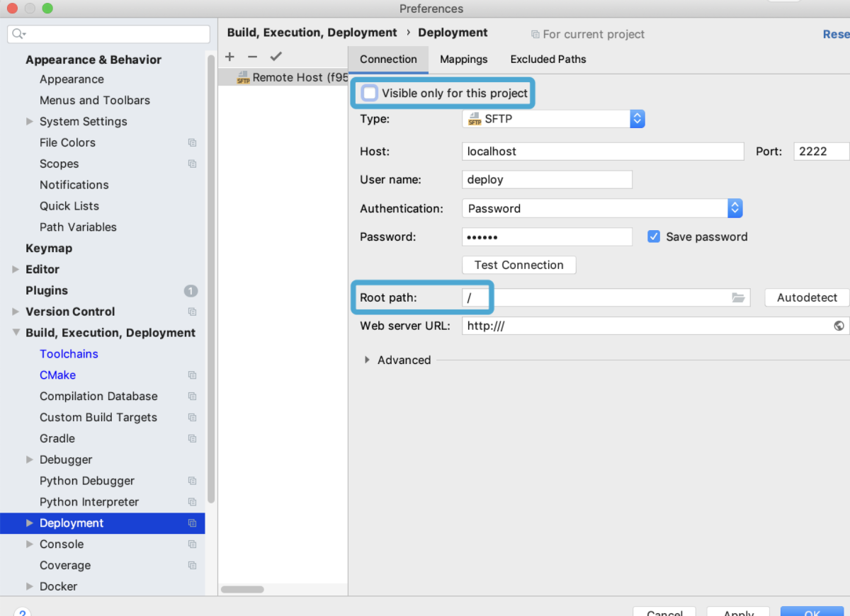Open the Excluded Paths tab
Image resolution: width=850 pixels, height=616 pixels.
tap(548, 59)
